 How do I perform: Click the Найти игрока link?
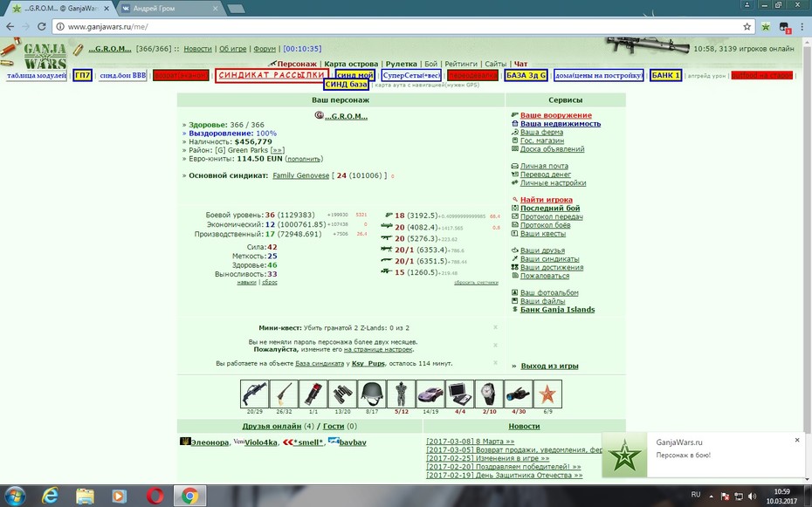[x=547, y=200]
